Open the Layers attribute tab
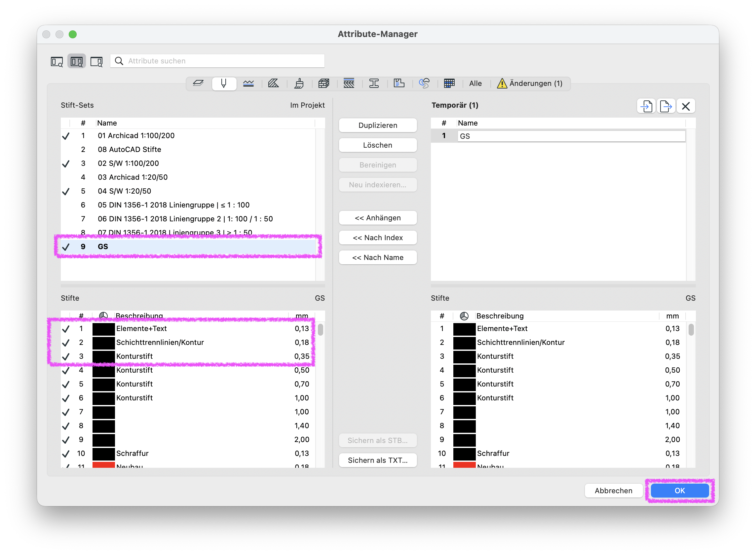Screen dimensions: 756x555 click(198, 83)
